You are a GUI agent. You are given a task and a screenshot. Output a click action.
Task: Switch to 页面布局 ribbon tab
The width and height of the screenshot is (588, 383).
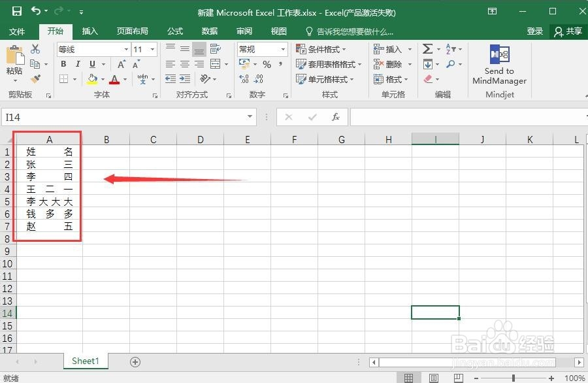click(132, 31)
